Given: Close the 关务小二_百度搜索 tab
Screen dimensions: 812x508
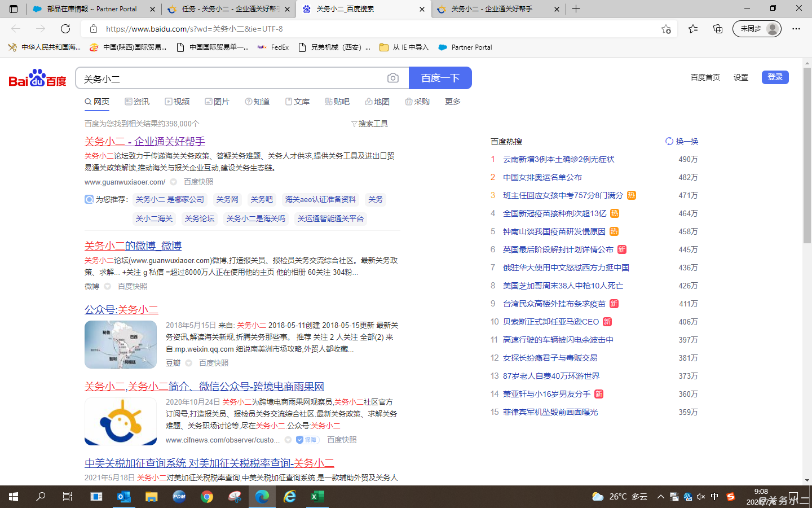Looking at the screenshot, I should point(422,9).
